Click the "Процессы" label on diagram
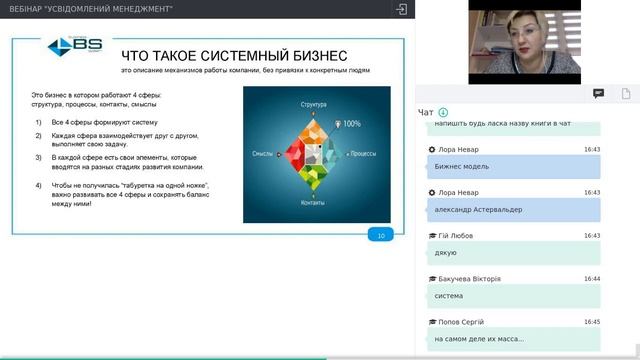The height and width of the screenshot is (360, 640). [x=363, y=154]
